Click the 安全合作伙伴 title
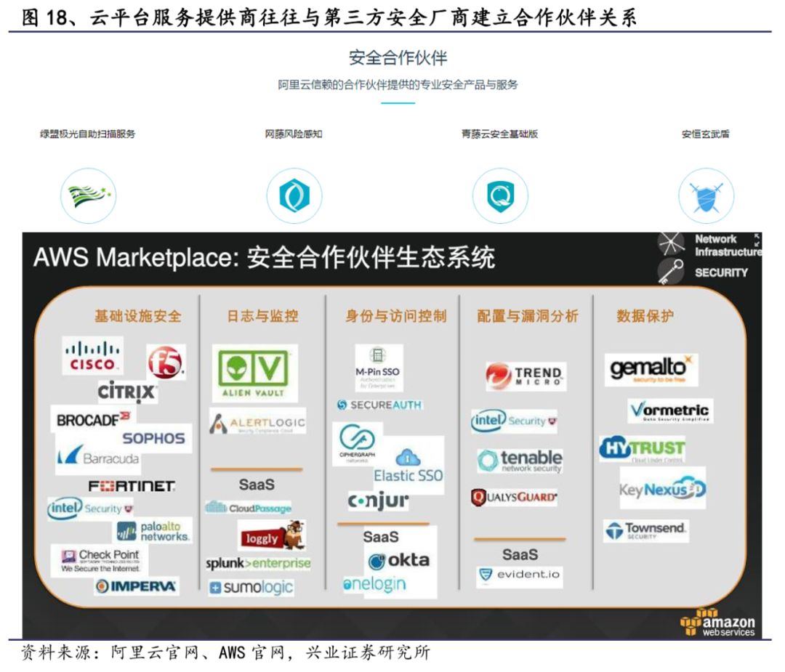This screenshot has width=785, height=672. 398,57
